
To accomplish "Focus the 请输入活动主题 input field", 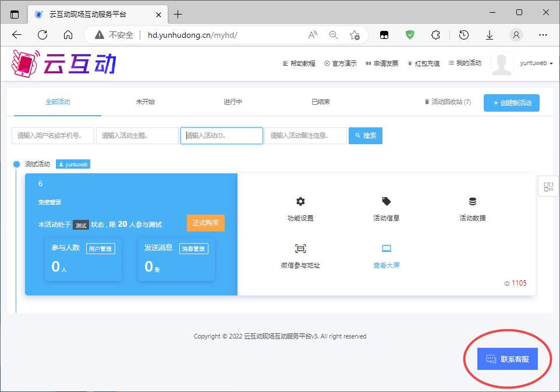I will 137,136.
